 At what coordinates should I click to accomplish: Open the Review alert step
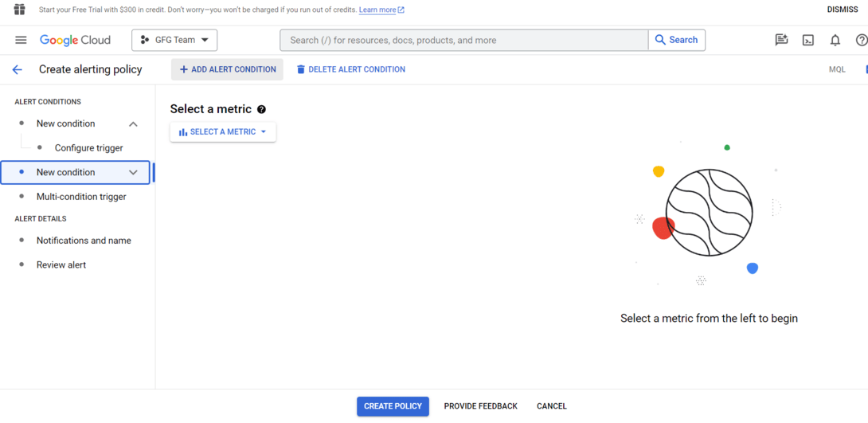pos(61,264)
